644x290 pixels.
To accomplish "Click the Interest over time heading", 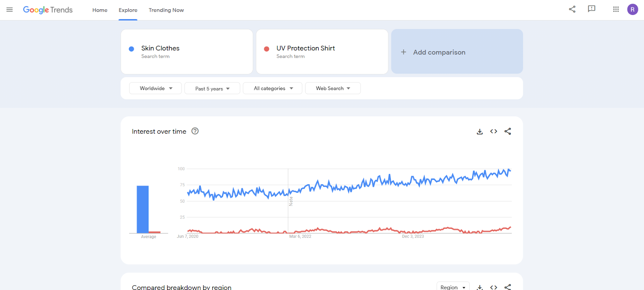I will 159,132.
